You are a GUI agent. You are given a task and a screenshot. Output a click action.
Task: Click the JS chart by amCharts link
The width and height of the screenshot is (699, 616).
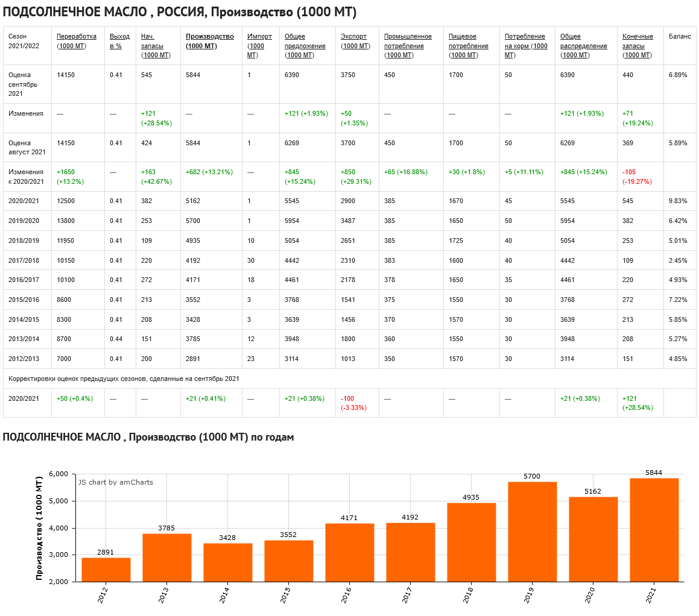115,482
